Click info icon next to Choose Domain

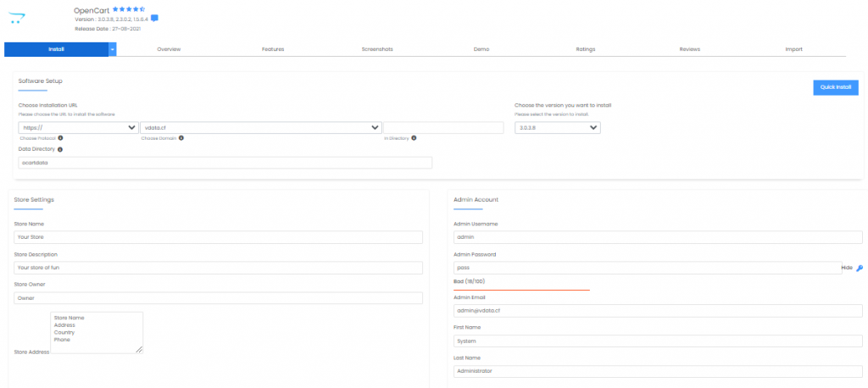181,138
